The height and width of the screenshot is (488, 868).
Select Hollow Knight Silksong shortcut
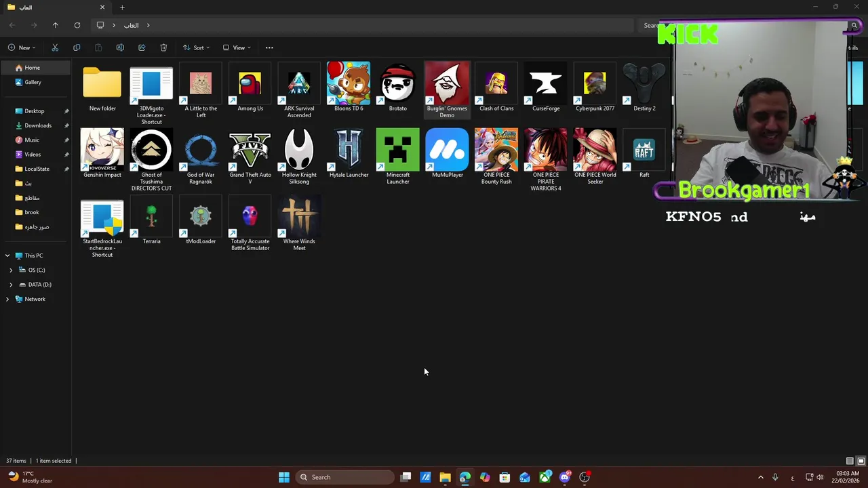pyautogui.click(x=299, y=157)
